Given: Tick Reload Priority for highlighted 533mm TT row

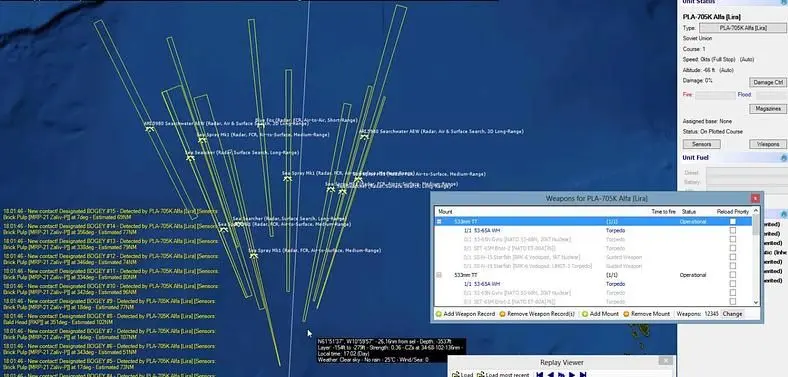Looking at the screenshot, I should pos(733,222).
